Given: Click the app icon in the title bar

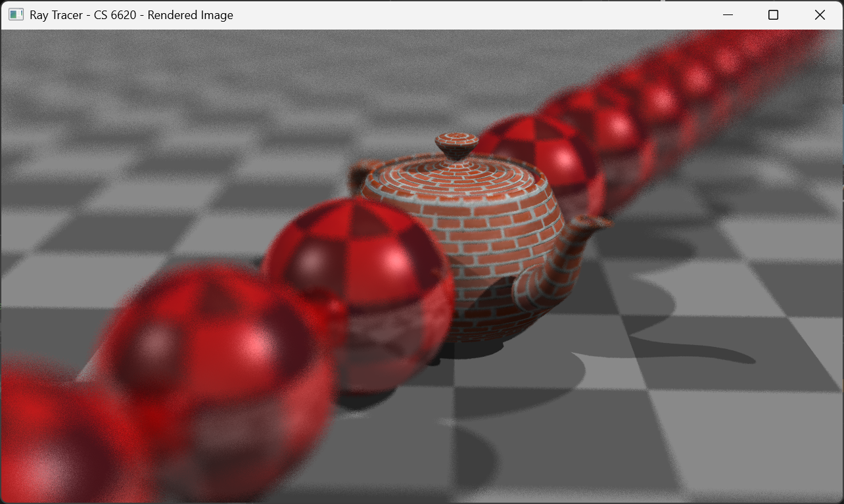Looking at the screenshot, I should click(x=16, y=14).
